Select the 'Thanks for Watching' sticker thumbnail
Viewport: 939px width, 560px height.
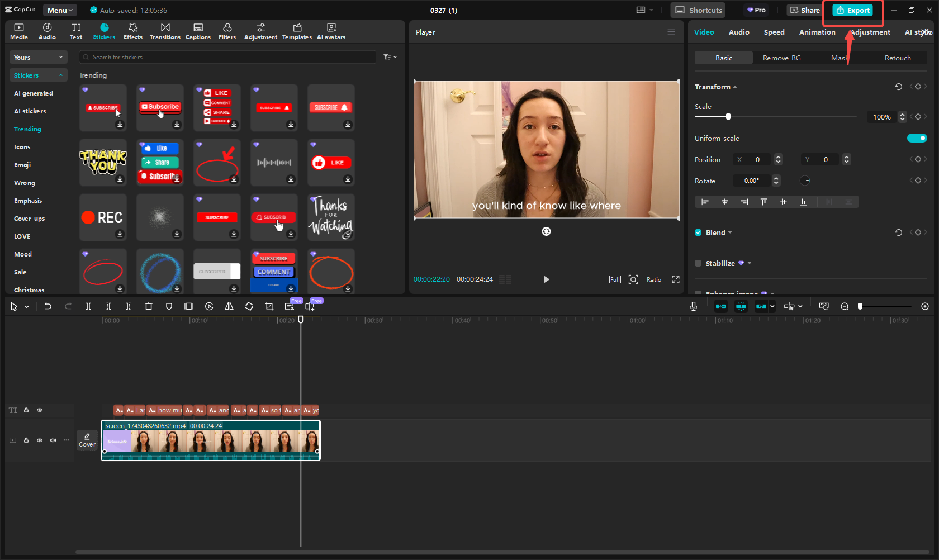click(330, 217)
